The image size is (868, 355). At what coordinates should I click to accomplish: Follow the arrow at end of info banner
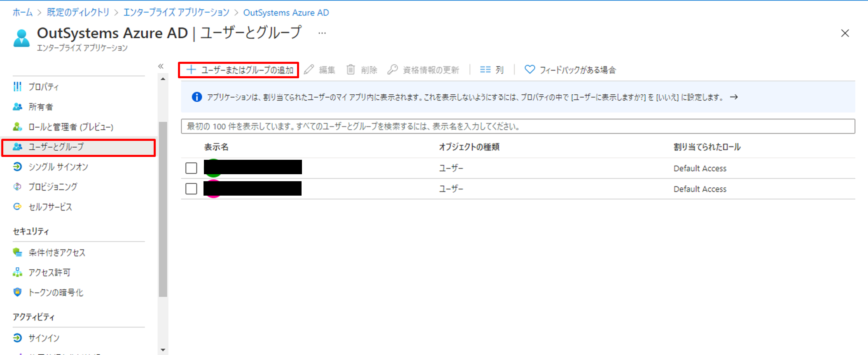point(734,97)
